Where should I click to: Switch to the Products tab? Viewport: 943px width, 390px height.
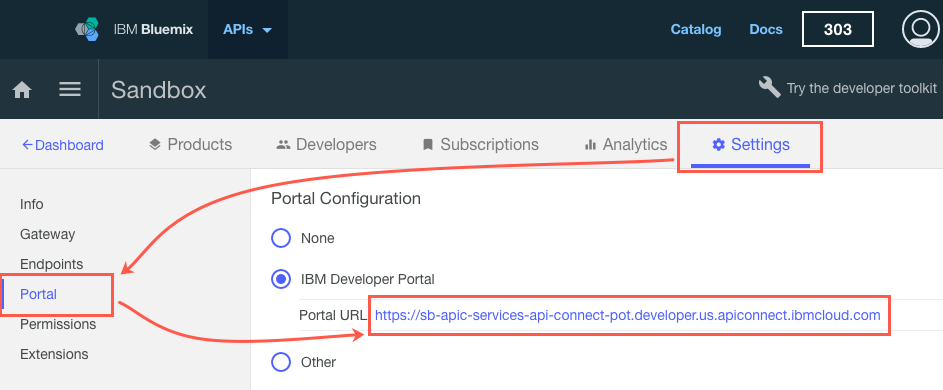tap(190, 144)
